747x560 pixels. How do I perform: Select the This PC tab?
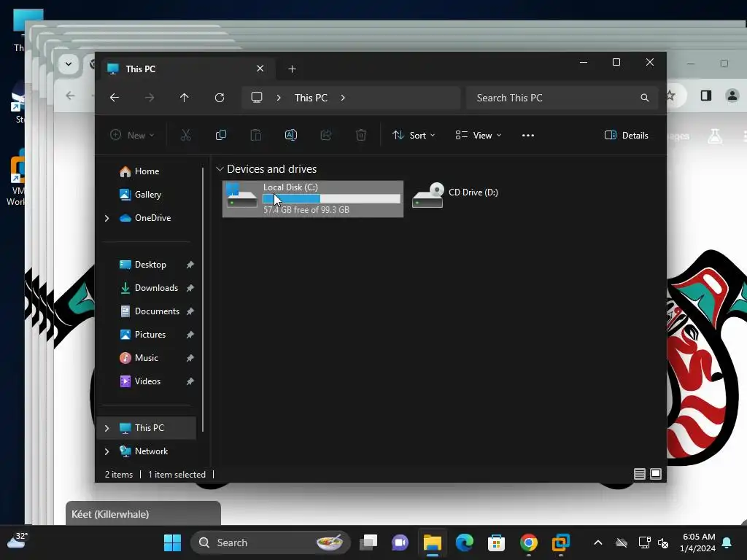(187, 69)
